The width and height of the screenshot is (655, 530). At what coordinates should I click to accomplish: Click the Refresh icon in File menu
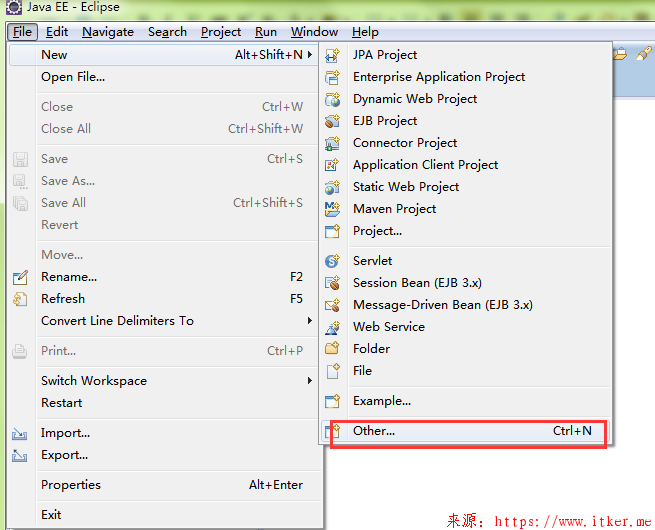20,299
